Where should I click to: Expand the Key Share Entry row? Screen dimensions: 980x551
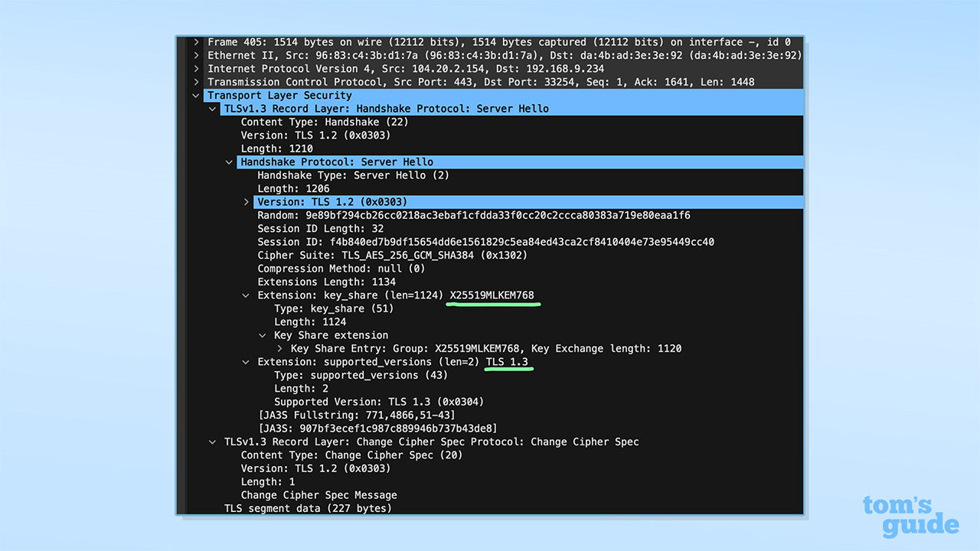click(x=279, y=348)
